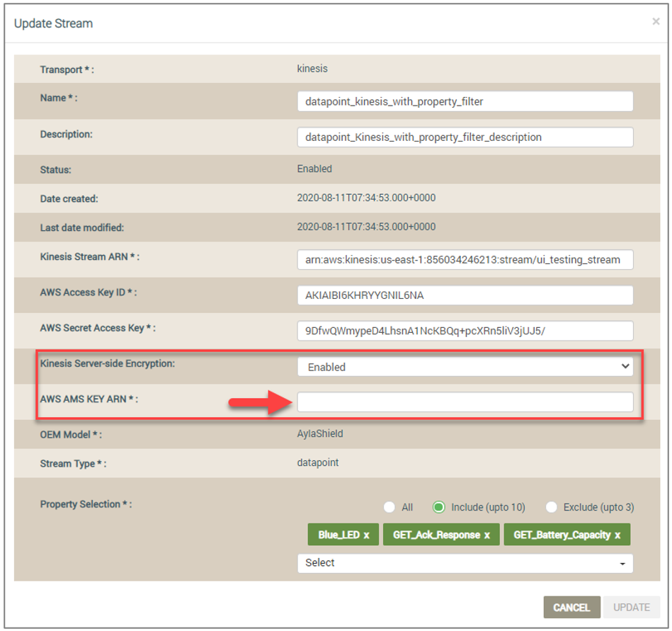This screenshot has height=631, width=672.
Task: Click the Name input field
Action: coord(465,101)
